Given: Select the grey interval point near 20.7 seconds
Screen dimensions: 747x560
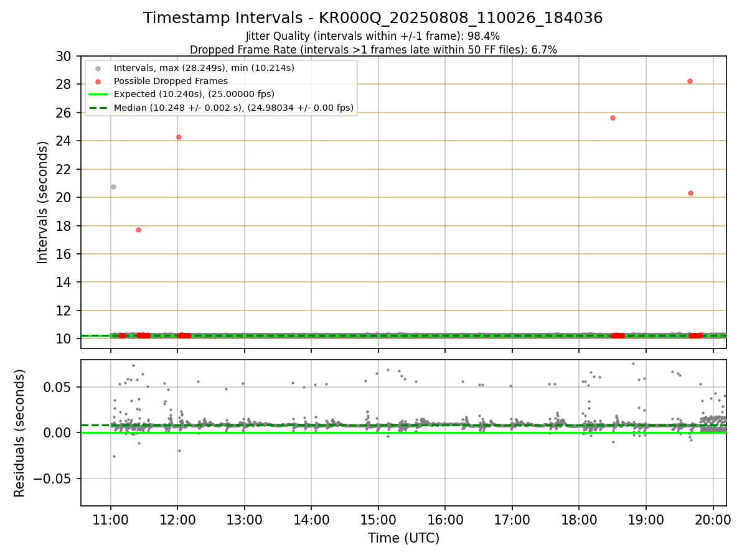Looking at the screenshot, I should click(x=113, y=187).
